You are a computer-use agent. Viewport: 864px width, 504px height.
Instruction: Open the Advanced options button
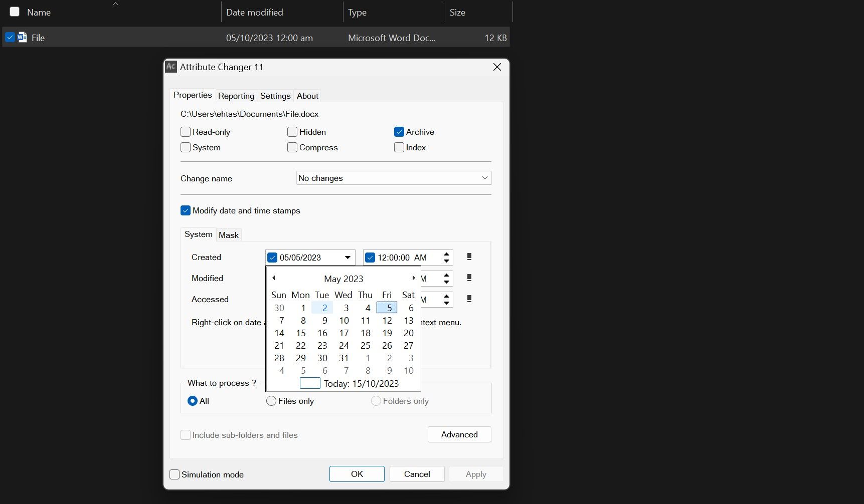459,434
